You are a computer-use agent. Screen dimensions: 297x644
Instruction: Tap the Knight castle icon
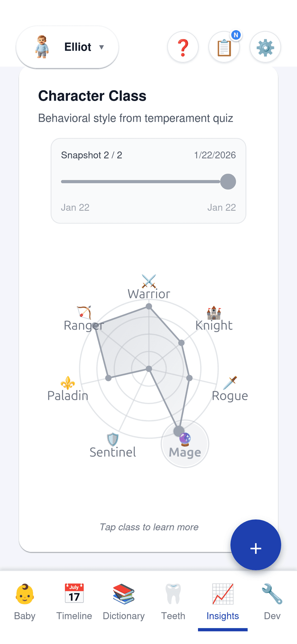point(214,313)
